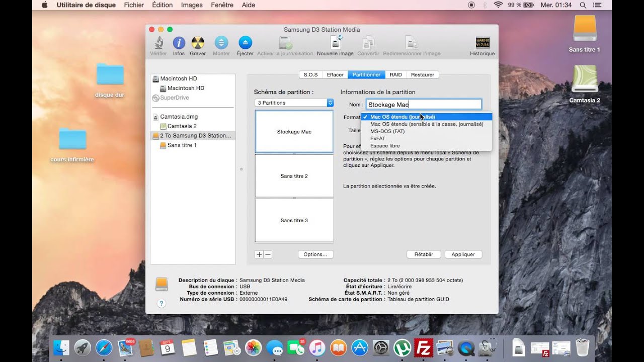The image size is (644, 362).
Task: Select Mac OS étendu sensible à la casse
Action: pos(426,124)
